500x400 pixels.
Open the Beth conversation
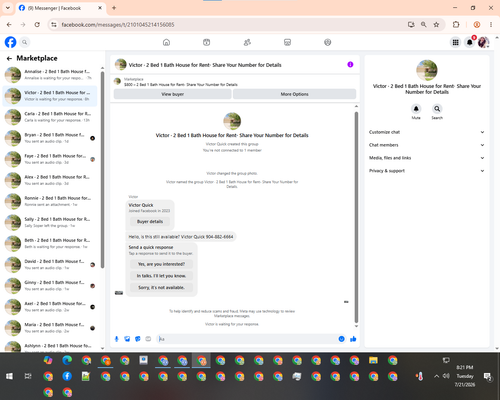pyautogui.click(x=50, y=244)
